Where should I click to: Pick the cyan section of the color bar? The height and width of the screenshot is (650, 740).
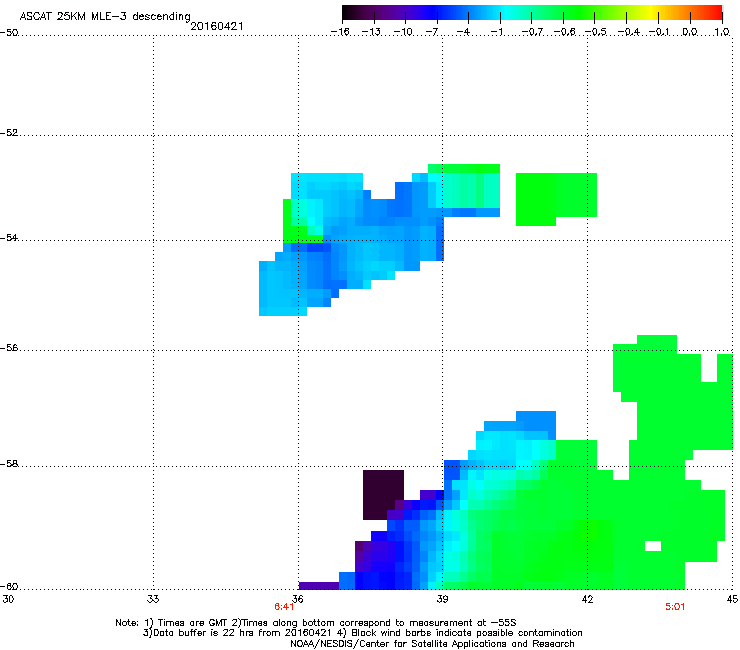507,13
